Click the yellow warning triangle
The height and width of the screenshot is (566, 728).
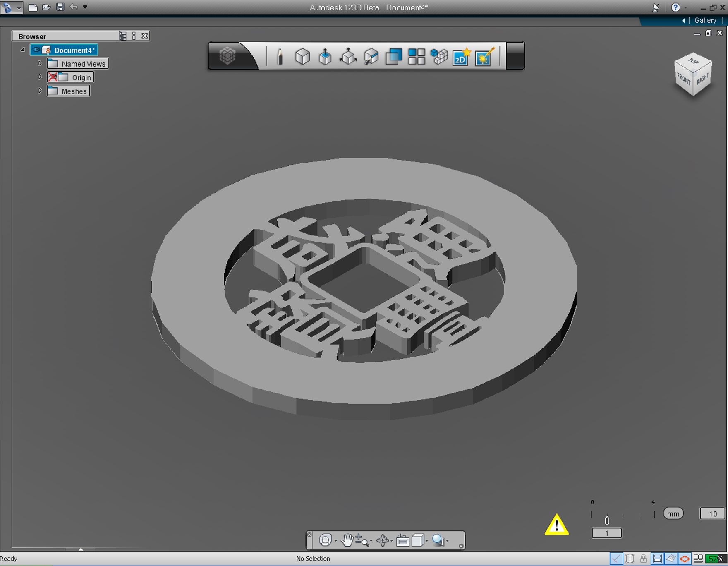click(557, 525)
